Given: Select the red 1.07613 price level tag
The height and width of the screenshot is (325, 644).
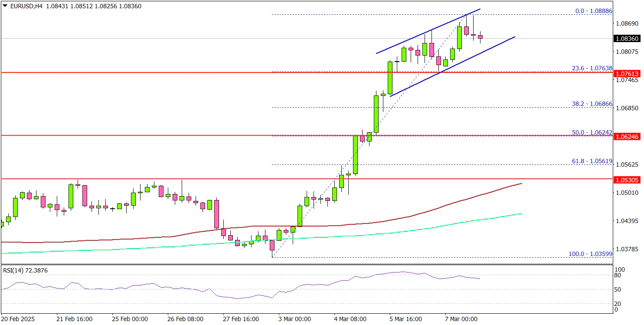Looking at the screenshot, I should click(627, 73).
